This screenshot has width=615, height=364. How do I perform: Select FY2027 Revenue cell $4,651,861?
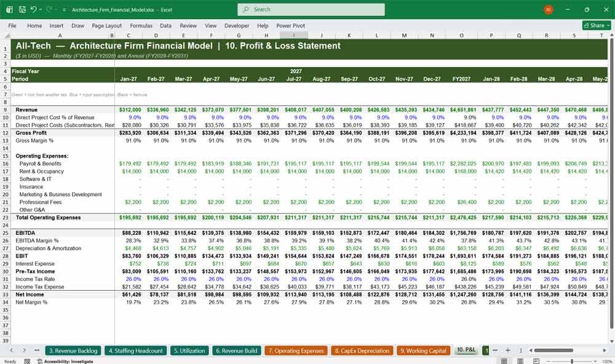[463, 110]
